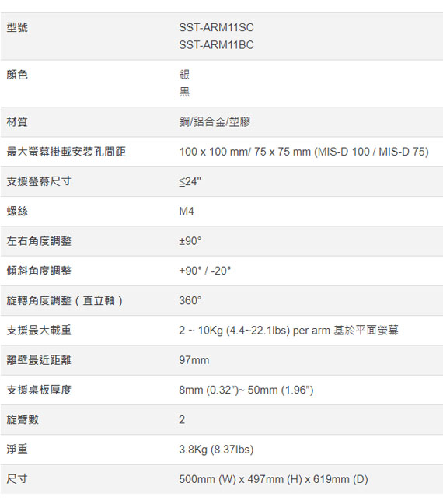Click the 型號 row label
The width and height of the screenshot is (443, 504).
[17, 27]
